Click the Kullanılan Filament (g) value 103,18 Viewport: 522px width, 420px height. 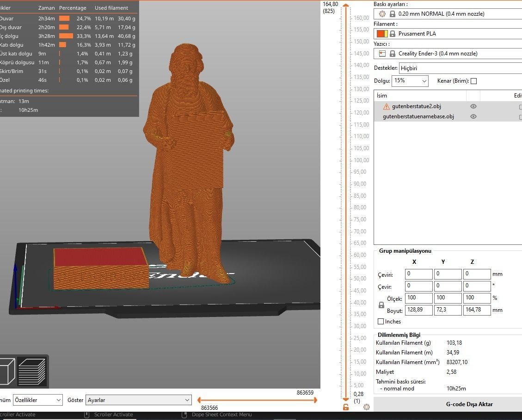(454, 343)
